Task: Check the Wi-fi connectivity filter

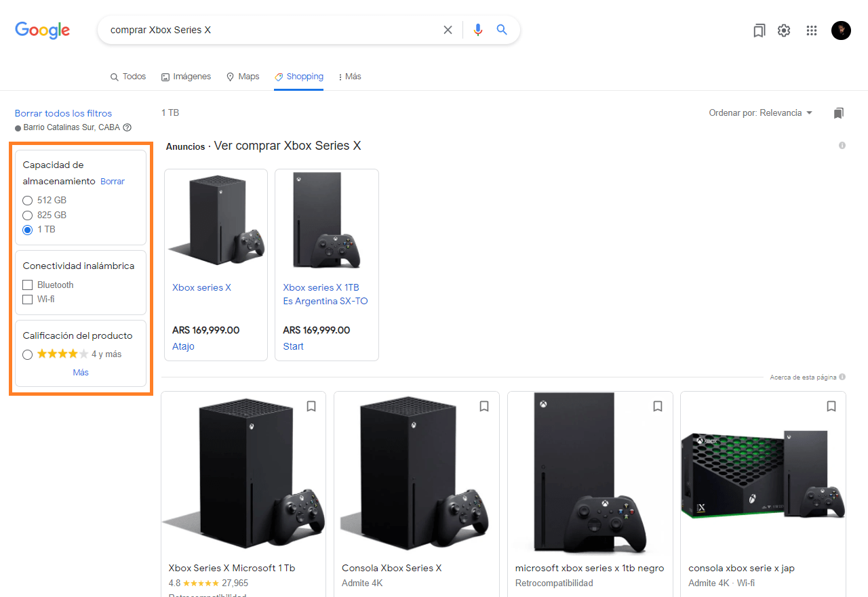Action: tap(27, 299)
